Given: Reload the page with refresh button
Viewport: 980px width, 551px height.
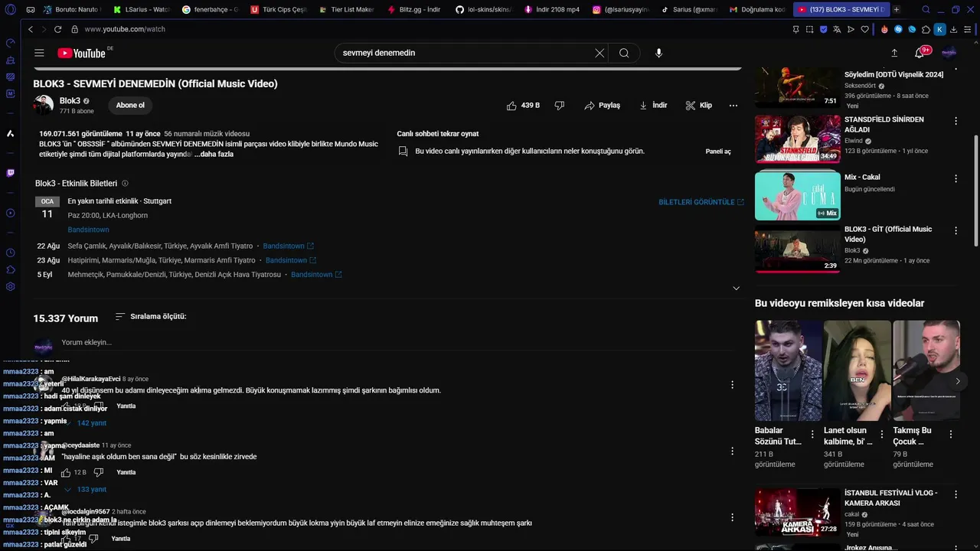Looking at the screenshot, I should pos(57,29).
